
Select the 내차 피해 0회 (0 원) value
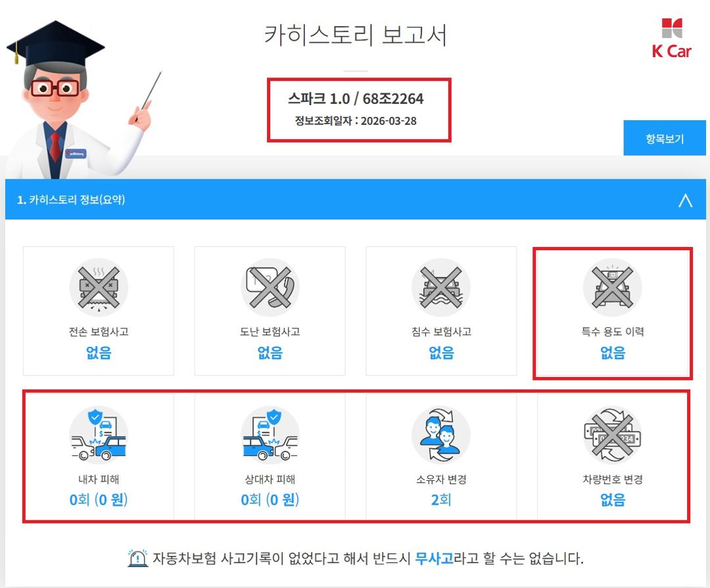point(99,500)
